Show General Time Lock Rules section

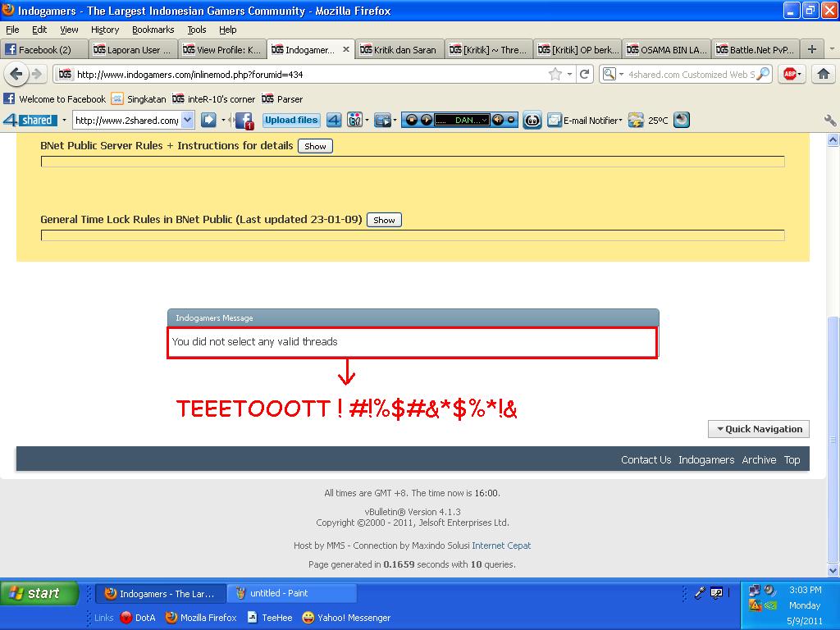click(384, 220)
